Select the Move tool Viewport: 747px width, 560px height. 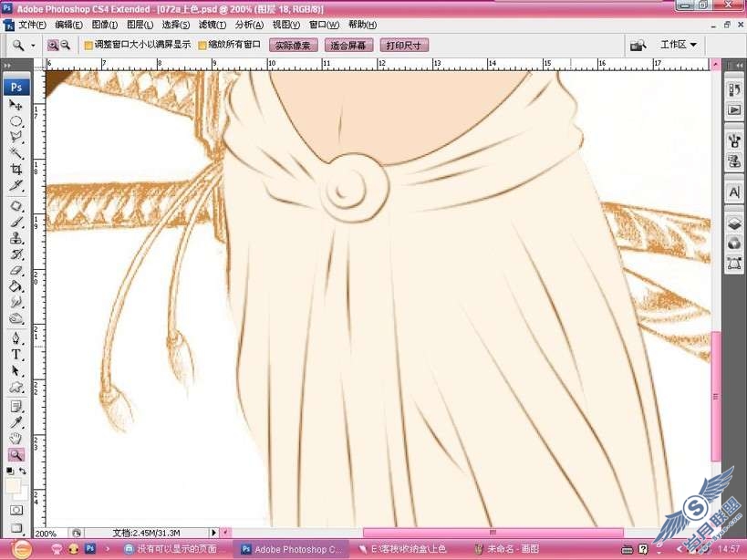point(16,104)
